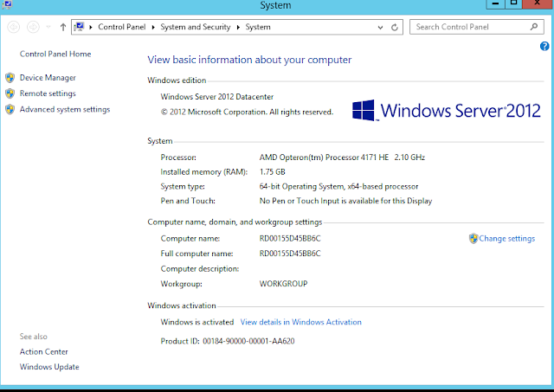This screenshot has width=554, height=392.
Task: Select Computer name value RD00155D45BB6C
Action: coord(290,239)
